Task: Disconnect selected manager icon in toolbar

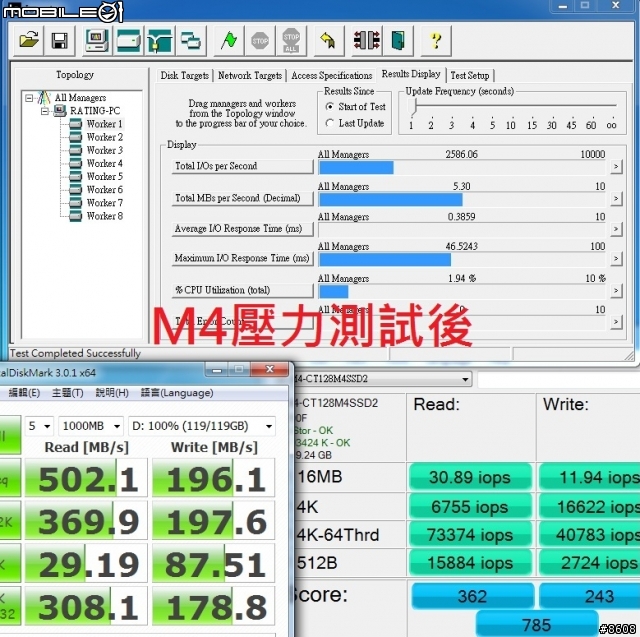Action: 367,41
